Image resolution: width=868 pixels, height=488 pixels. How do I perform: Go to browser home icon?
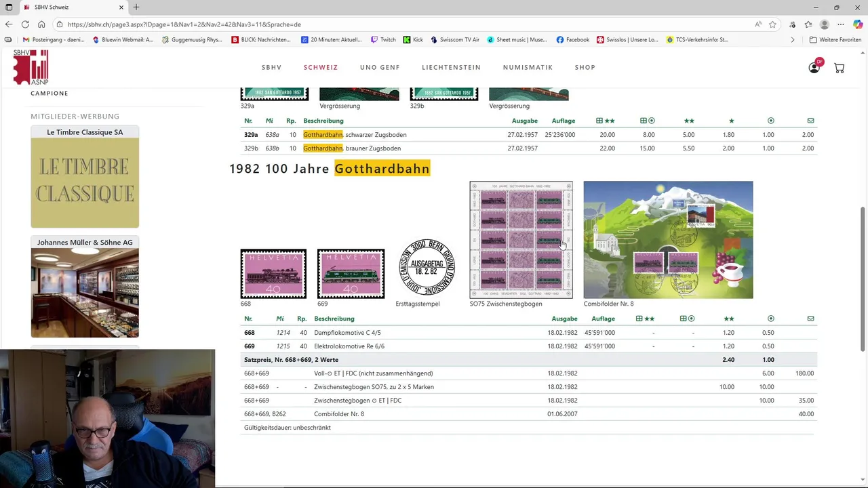coord(41,24)
